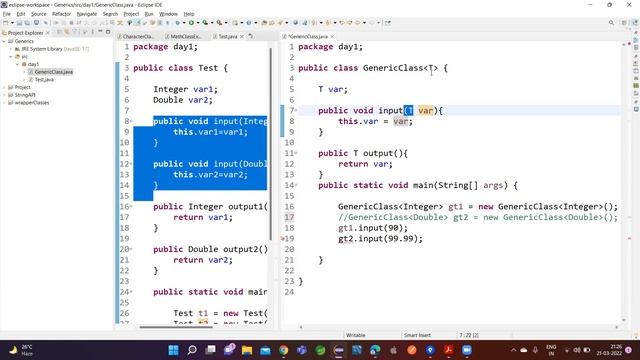Open Adobe Acrobat from the taskbar
The image size is (640, 360).
click(x=449, y=350)
